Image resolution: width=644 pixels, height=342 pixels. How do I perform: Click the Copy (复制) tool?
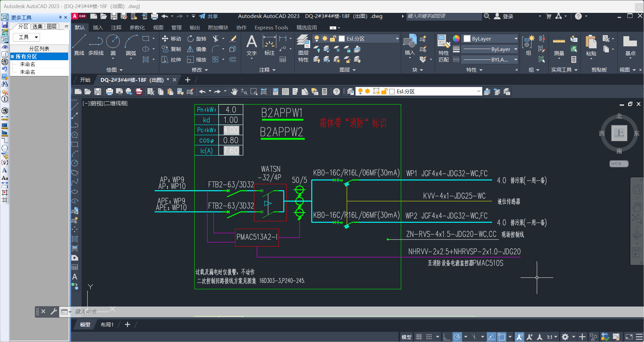(x=171, y=49)
